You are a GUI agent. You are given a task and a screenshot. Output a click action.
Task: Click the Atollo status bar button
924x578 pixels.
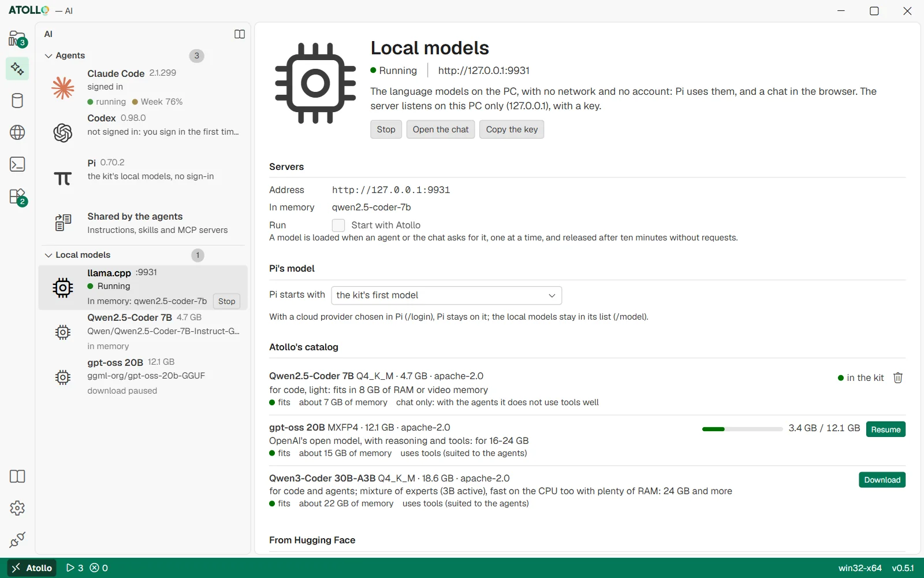click(x=32, y=568)
